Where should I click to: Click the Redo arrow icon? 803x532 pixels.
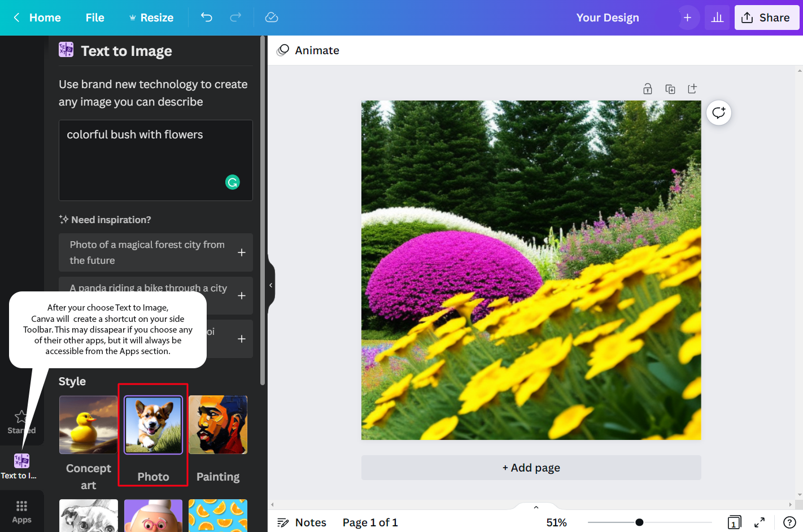(x=235, y=18)
